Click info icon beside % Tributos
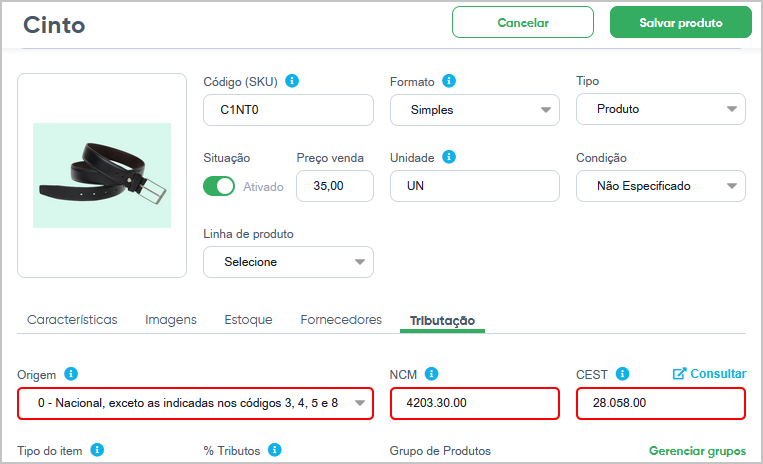Viewport: 763px width, 464px height. 275,450
